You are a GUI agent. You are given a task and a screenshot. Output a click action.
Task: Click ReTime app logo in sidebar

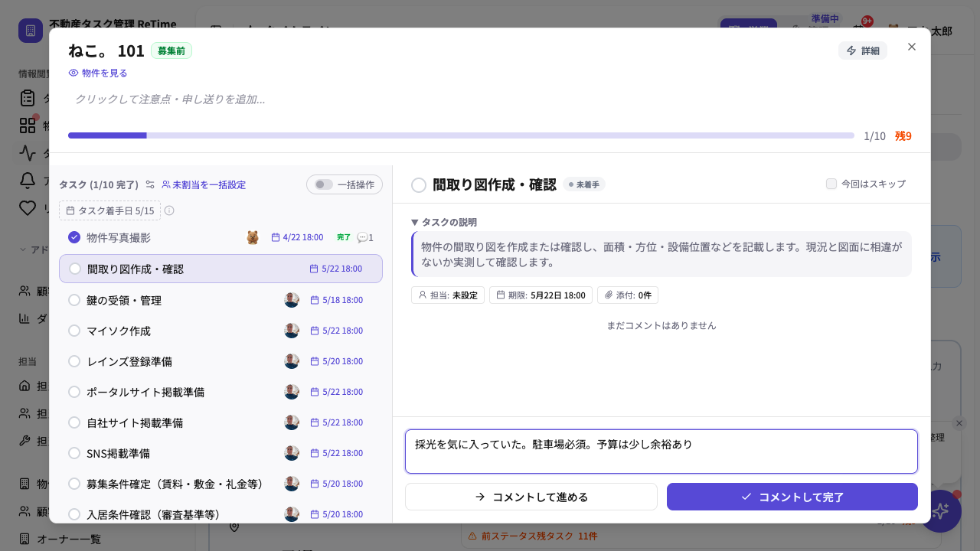tap(31, 31)
